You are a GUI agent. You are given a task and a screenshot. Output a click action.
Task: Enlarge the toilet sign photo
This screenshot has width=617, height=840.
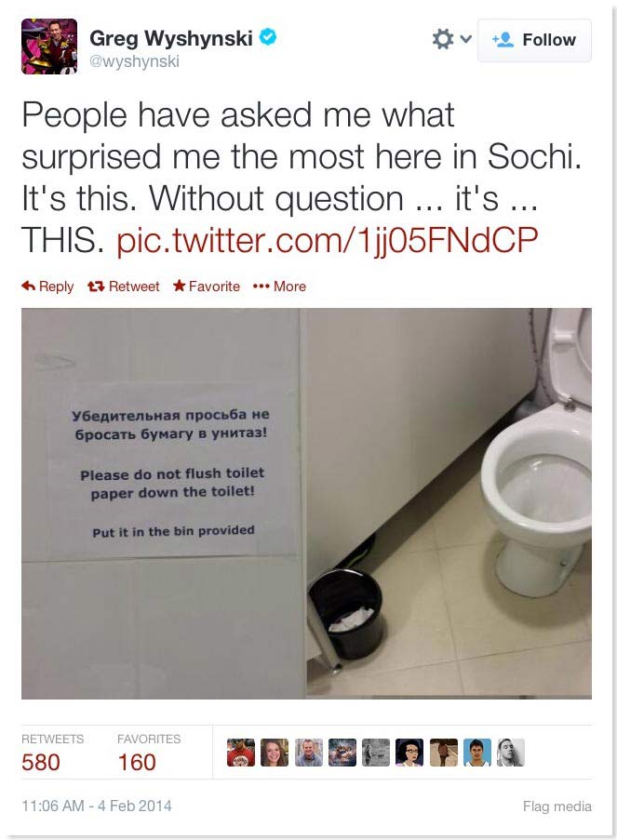[x=306, y=503]
